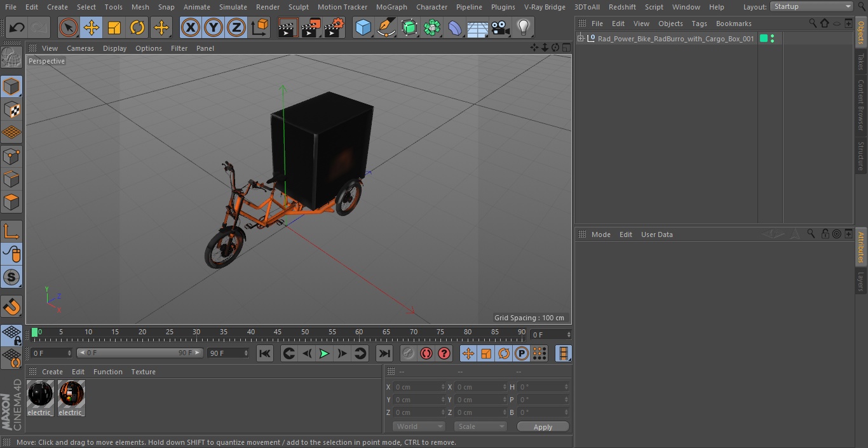Image resolution: width=868 pixels, height=448 pixels.
Task: Open the Simulate menu
Action: point(233,7)
